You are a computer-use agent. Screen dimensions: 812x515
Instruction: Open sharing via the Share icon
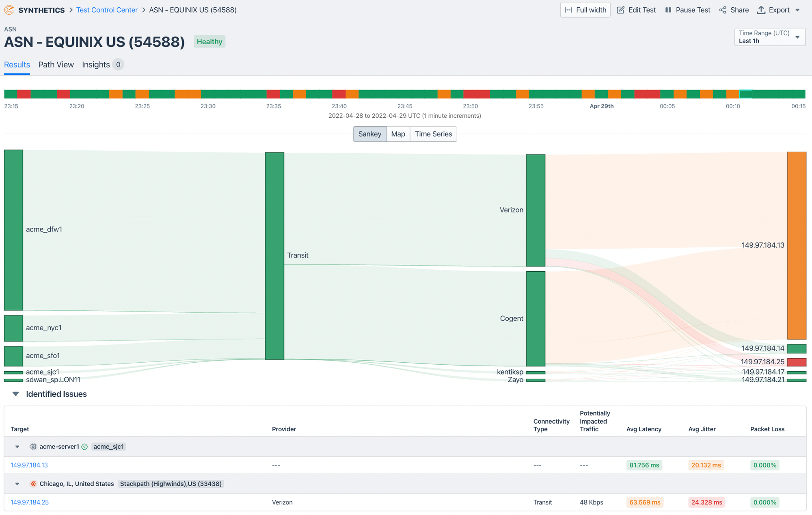click(x=723, y=10)
